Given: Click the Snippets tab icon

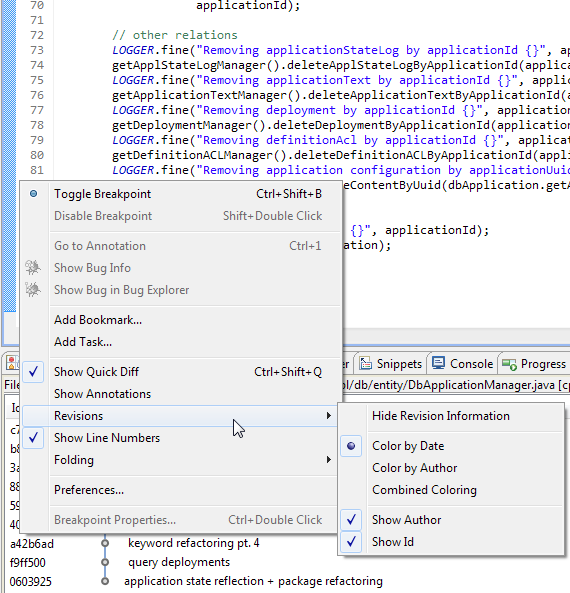Looking at the screenshot, I should [x=365, y=363].
